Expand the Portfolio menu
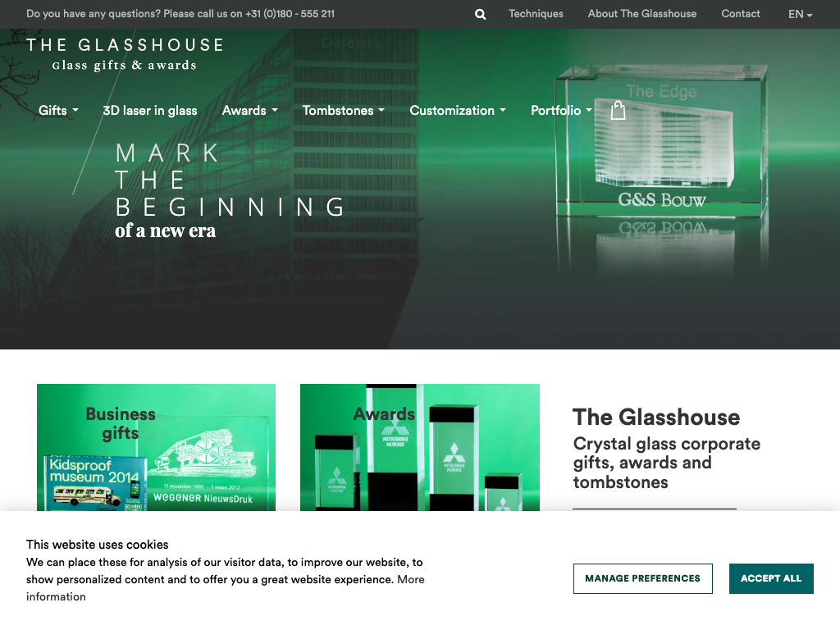 (x=561, y=111)
